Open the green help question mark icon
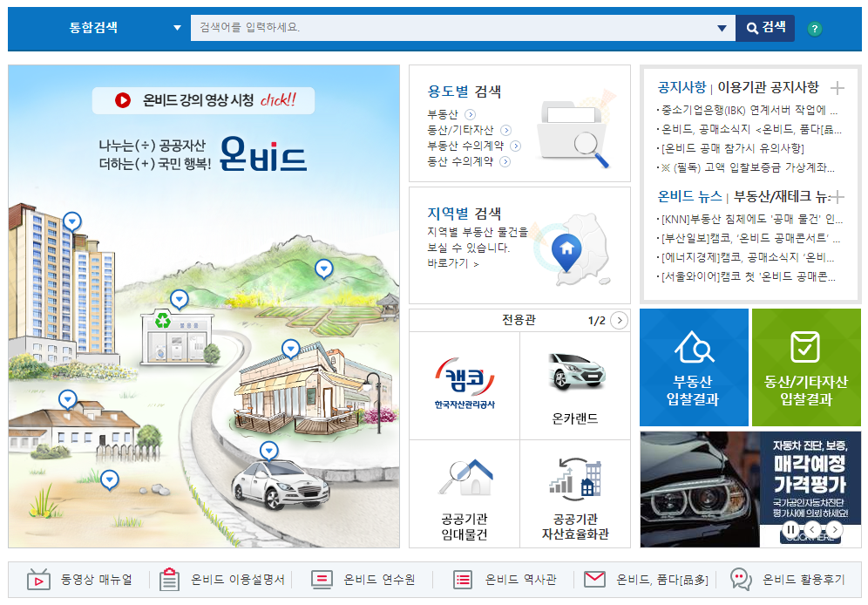Screen dimensions: 868x605 point(814,29)
